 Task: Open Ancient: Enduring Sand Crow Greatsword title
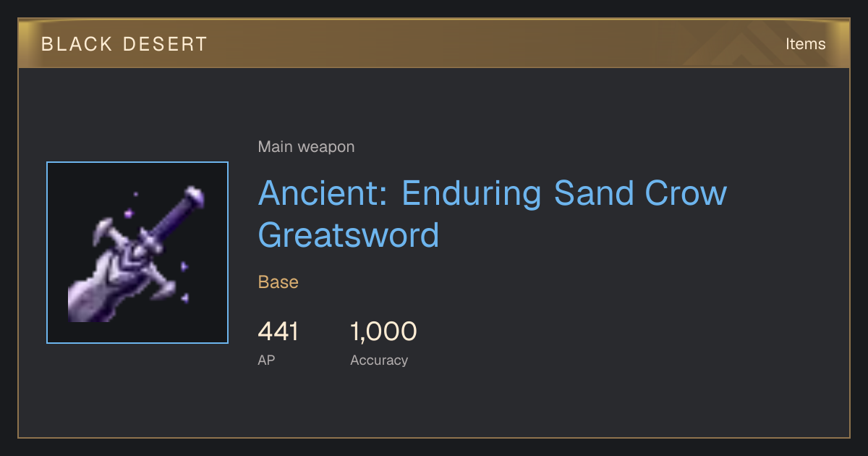pos(492,214)
